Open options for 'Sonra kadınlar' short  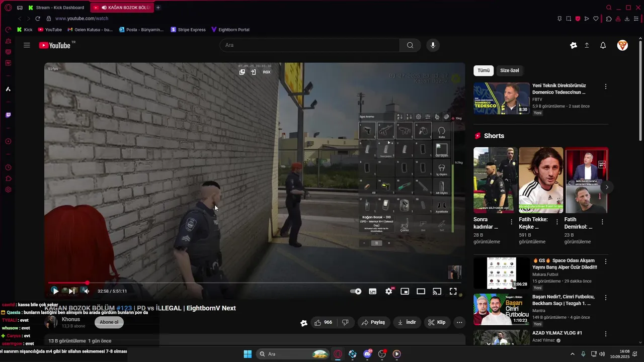coord(512,222)
